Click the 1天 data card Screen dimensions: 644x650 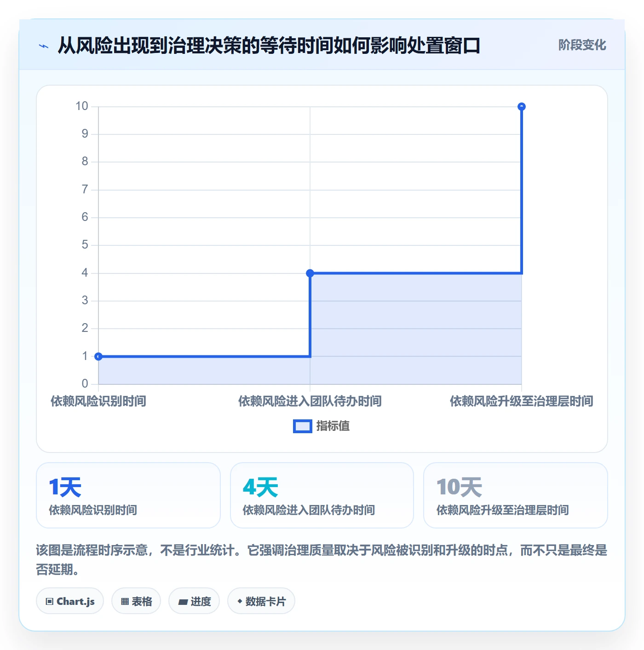coord(128,495)
